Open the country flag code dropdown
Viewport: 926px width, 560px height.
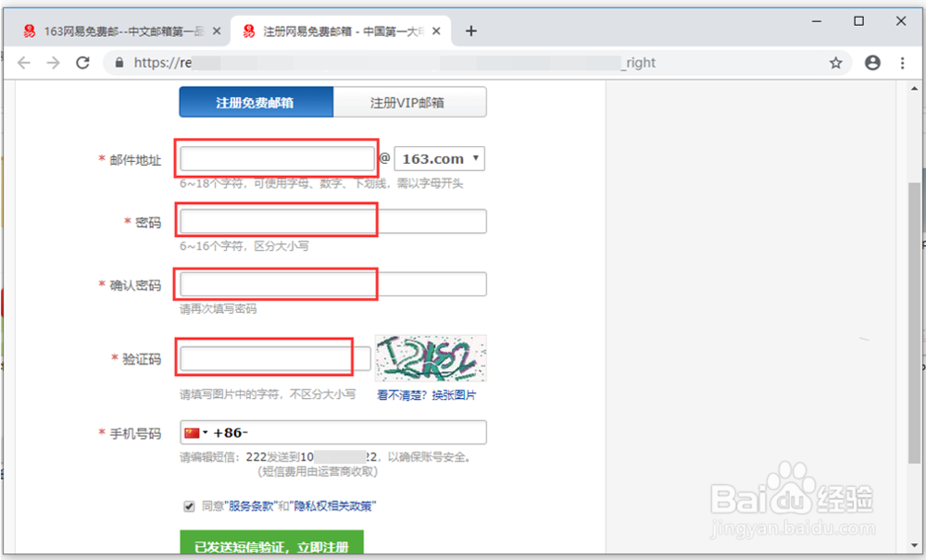click(x=196, y=432)
